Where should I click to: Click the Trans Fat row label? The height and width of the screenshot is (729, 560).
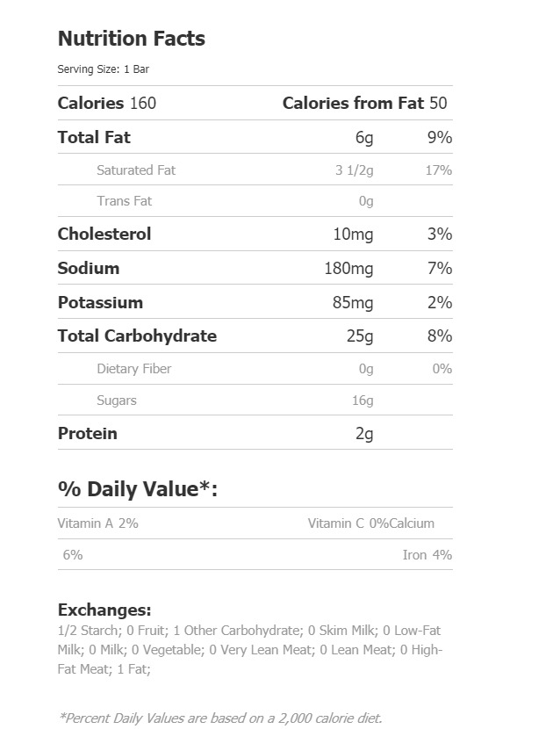point(124,201)
